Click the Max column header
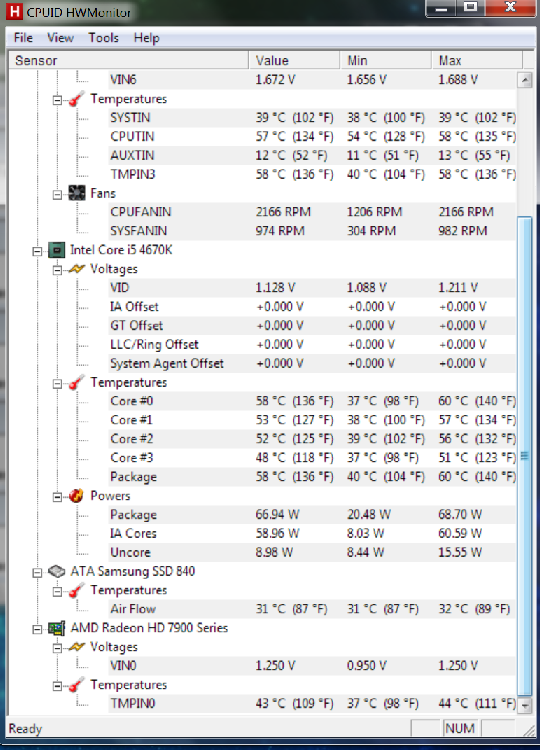The width and height of the screenshot is (540, 750). point(477,61)
